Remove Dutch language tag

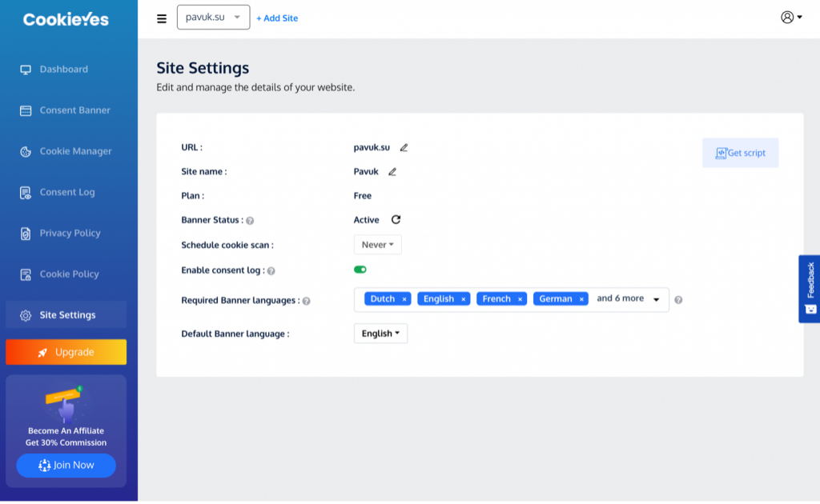(x=404, y=299)
